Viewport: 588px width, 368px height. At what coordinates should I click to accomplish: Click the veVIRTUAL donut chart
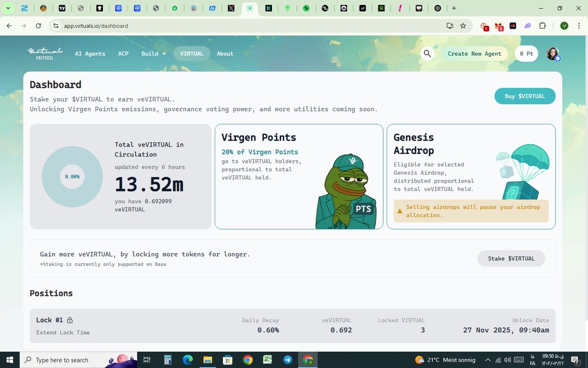coord(72,176)
